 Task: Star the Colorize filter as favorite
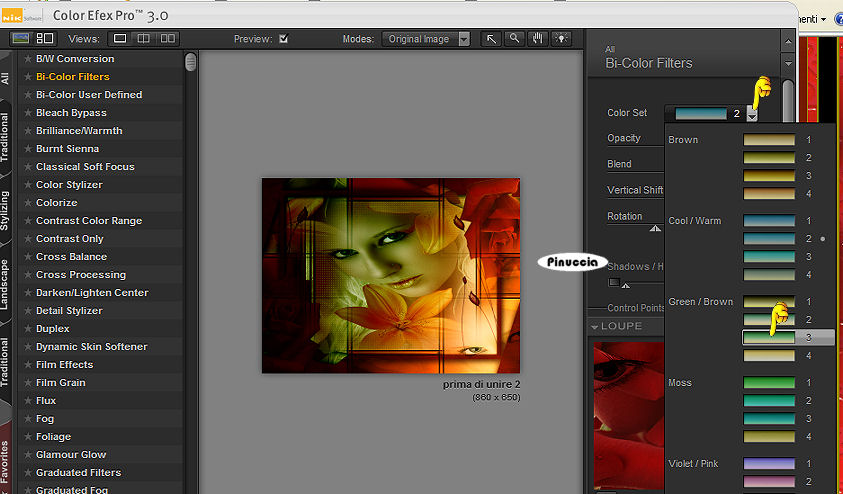pos(27,203)
